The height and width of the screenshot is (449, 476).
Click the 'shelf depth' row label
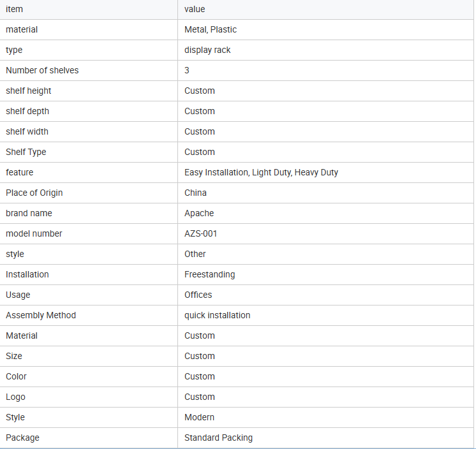point(27,111)
